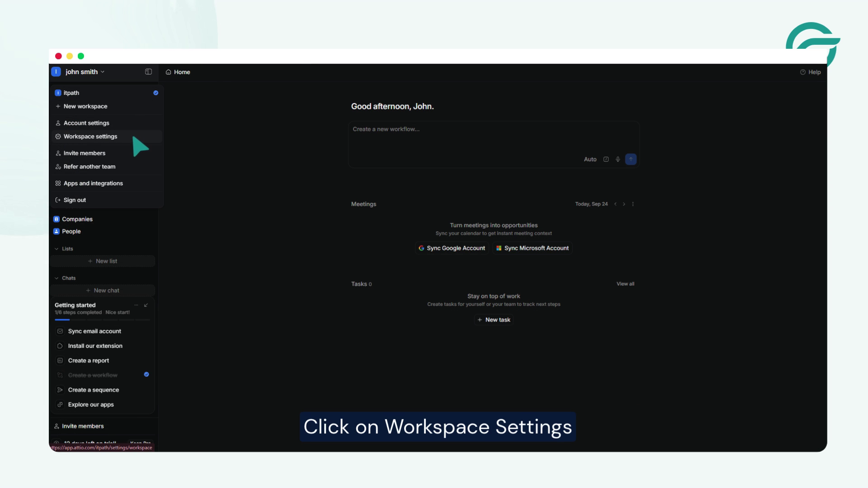Sign out of the account

point(107,200)
